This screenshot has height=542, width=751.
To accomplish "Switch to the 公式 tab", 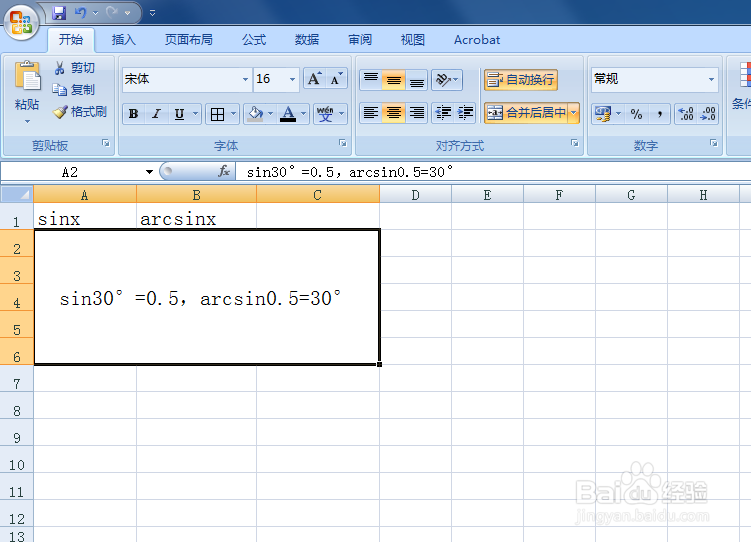I will coord(254,40).
